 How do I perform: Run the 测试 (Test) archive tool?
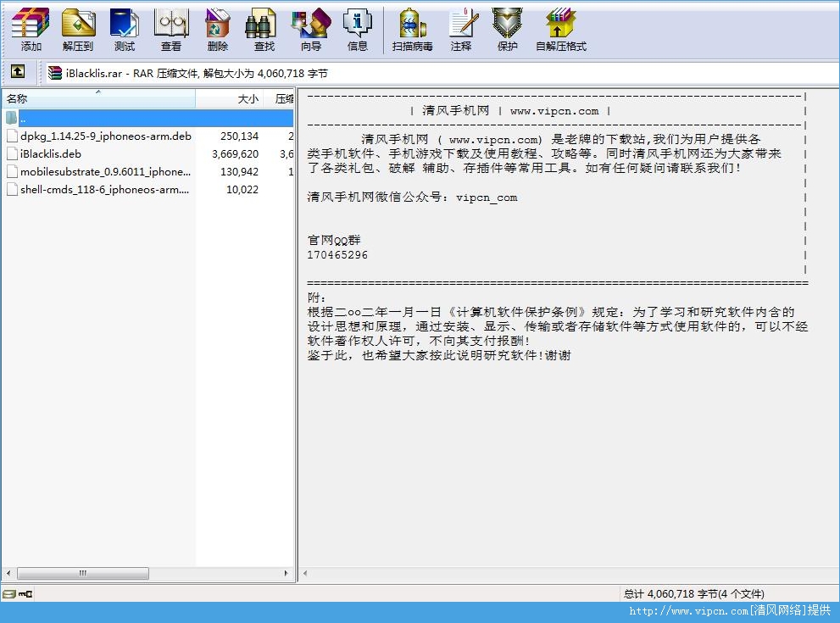125,29
